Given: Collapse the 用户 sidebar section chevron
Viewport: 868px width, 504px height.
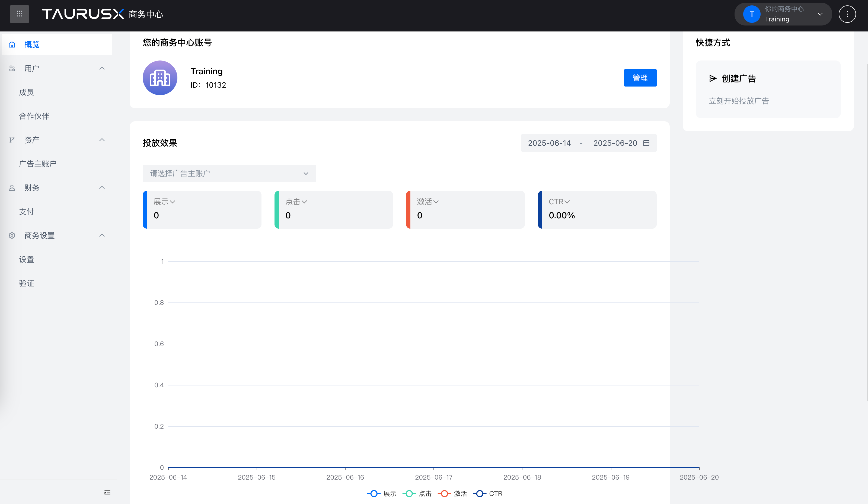Looking at the screenshot, I should pos(102,68).
